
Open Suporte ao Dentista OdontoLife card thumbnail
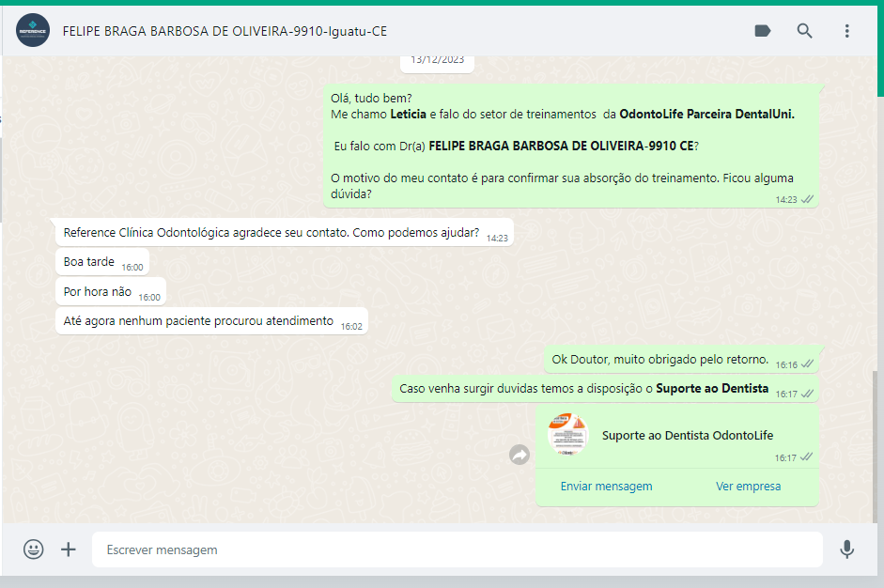pyautogui.click(x=567, y=435)
